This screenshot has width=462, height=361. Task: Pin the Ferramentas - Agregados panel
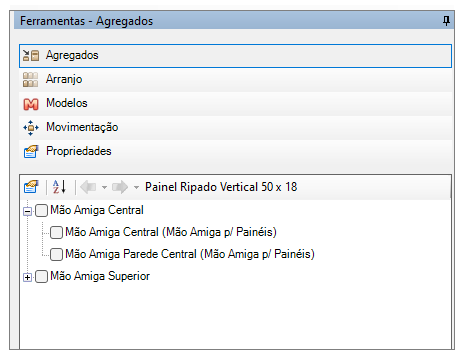[x=446, y=21]
